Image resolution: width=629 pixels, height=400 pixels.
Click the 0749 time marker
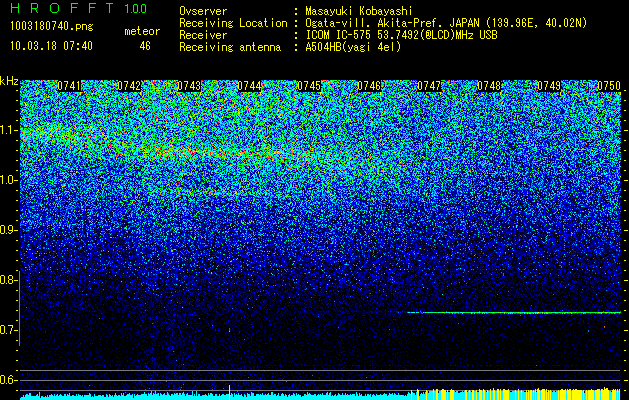(549, 86)
